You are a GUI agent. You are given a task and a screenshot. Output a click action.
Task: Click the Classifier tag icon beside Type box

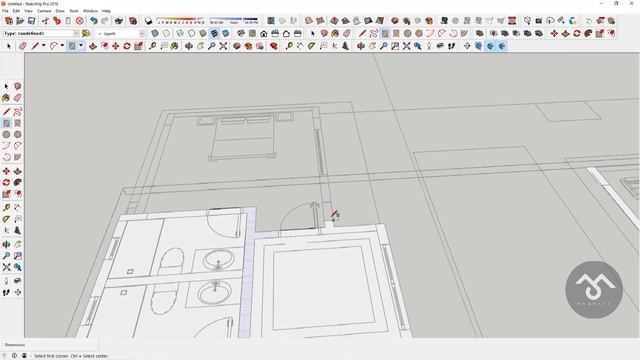(x=86, y=33)
